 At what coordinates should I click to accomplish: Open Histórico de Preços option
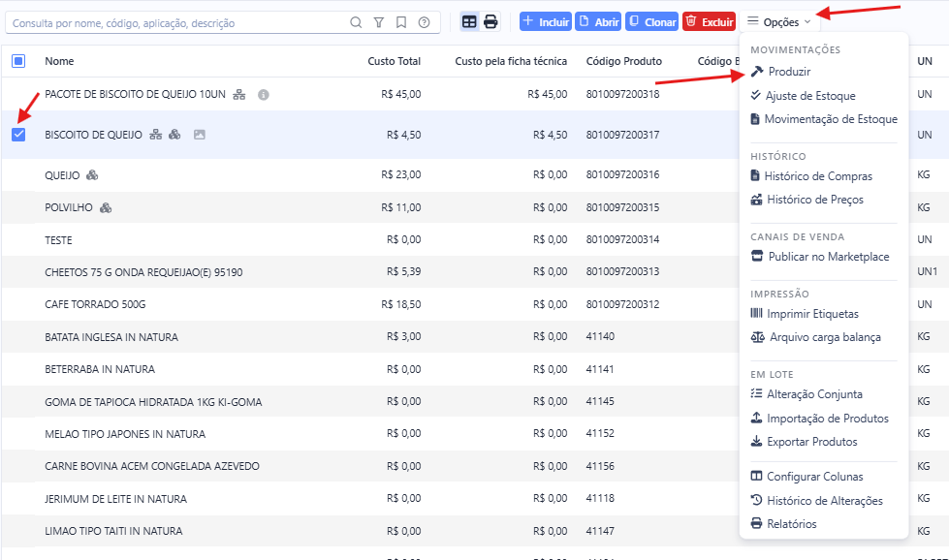pos(807,200)
